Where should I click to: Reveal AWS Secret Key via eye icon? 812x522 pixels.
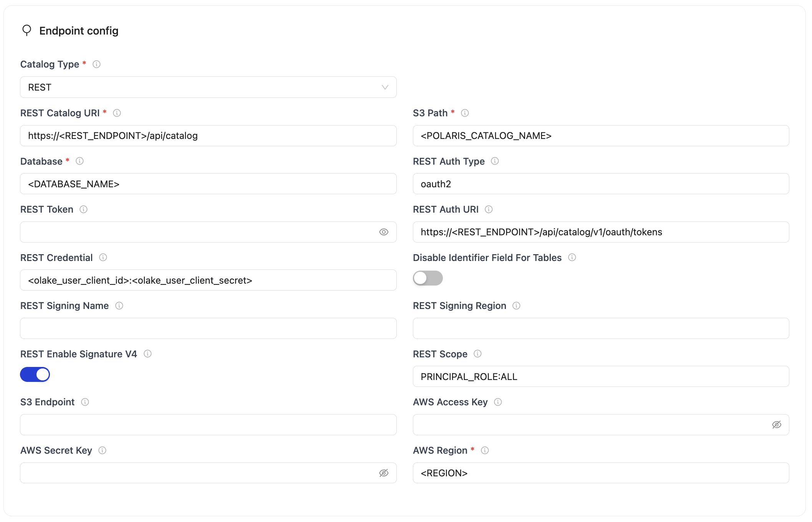point(383,473)
